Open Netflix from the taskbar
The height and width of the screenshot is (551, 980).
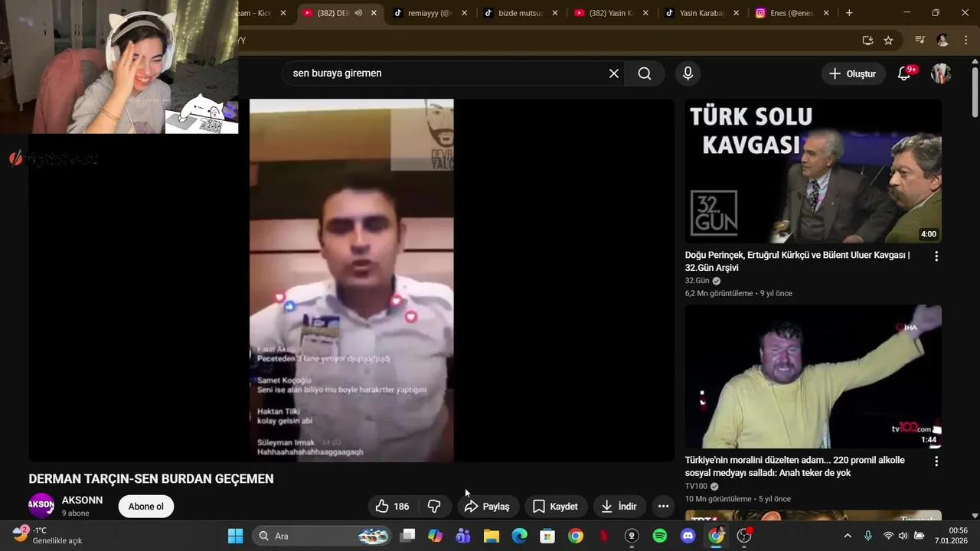(x=604, y=536)
